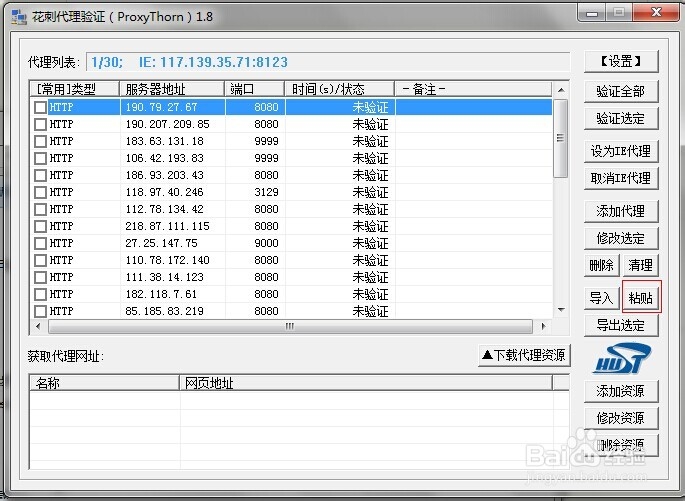Click 导出选定 export selected button
685x501 pixels.
coord(621,326)
